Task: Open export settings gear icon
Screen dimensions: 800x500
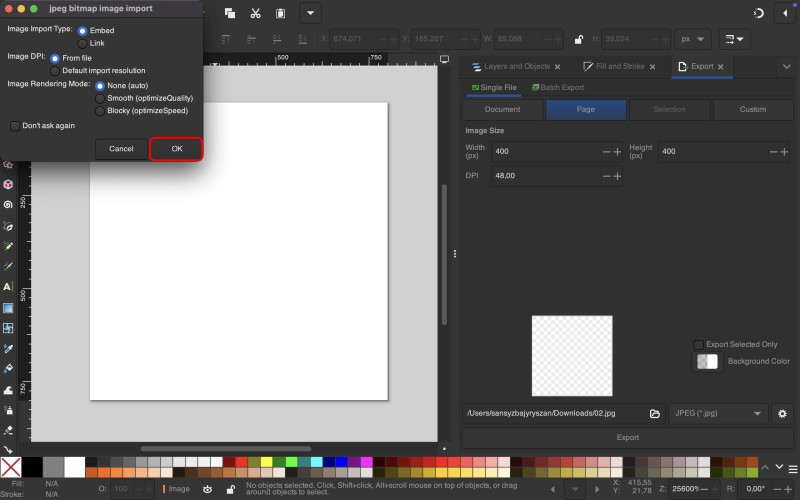Action: tap(782, 414)
